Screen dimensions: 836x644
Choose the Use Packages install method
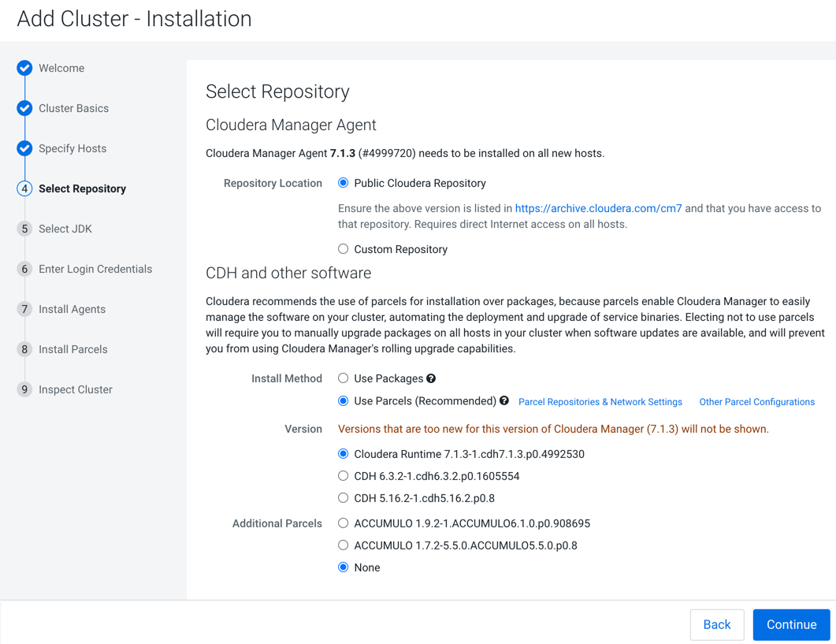tap(344, 379)
